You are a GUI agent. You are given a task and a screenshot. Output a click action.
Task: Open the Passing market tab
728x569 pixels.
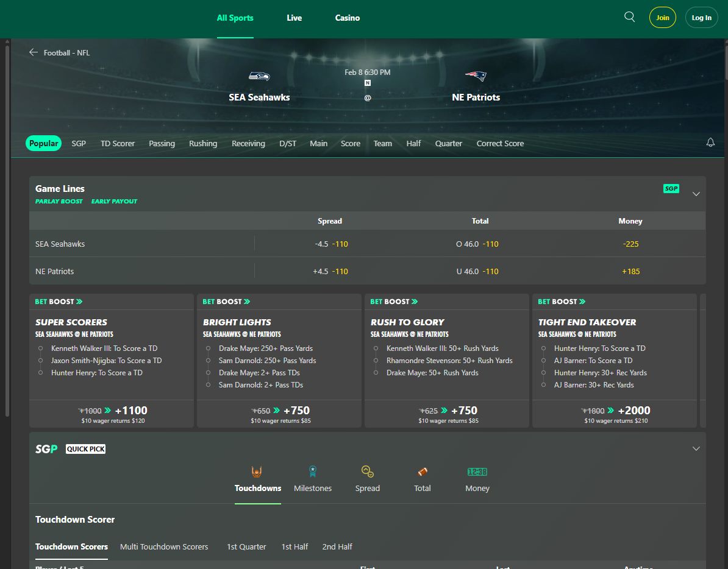(x=162, y=143)
